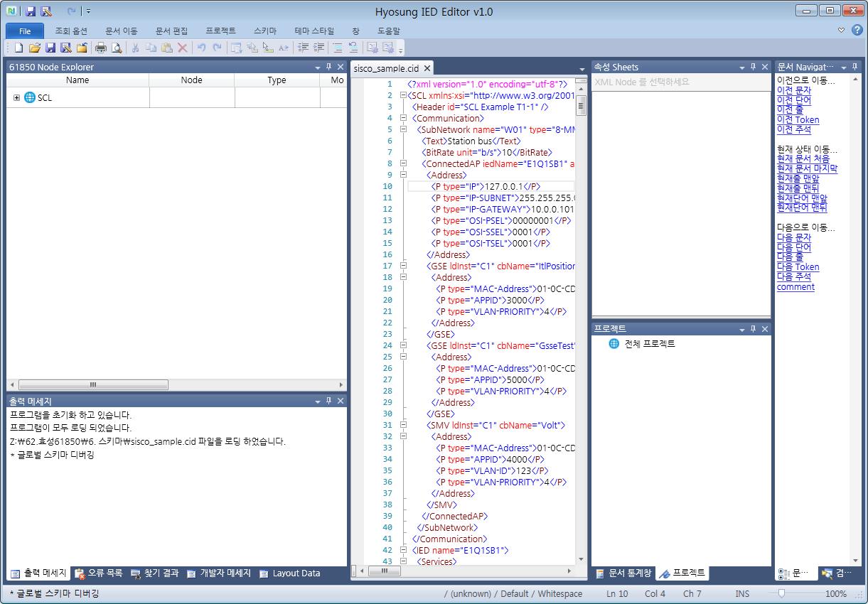
Task: Open the quick access toolbar customize dropdown
Action: (x=87, y=11)
